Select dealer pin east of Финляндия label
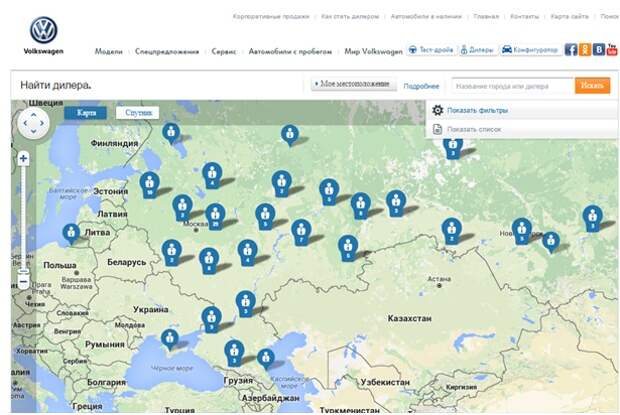 coord(171,133)
